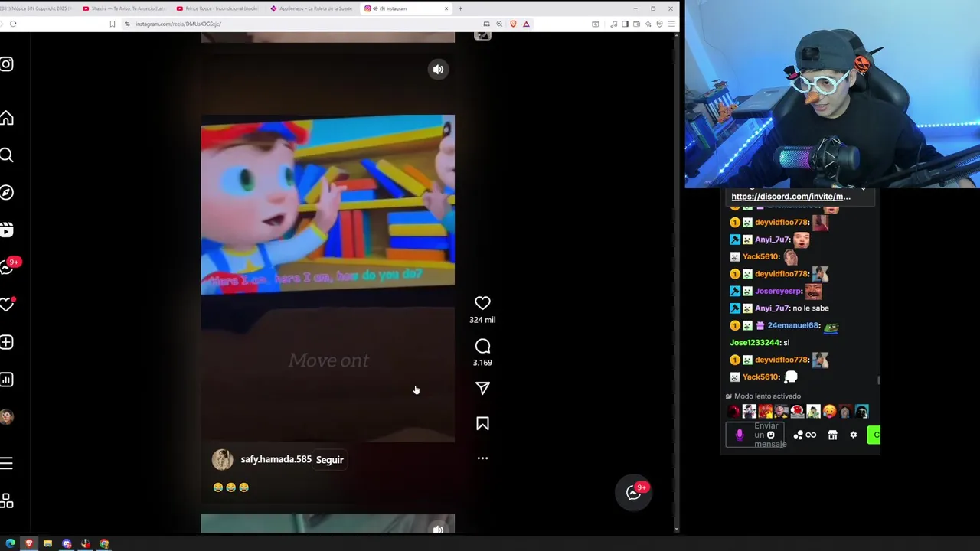This screenshot has height=551, width=980.
Task: Open Reels from the Instagram sidebar
Action: pyautogui.click(x=7, y=230)
